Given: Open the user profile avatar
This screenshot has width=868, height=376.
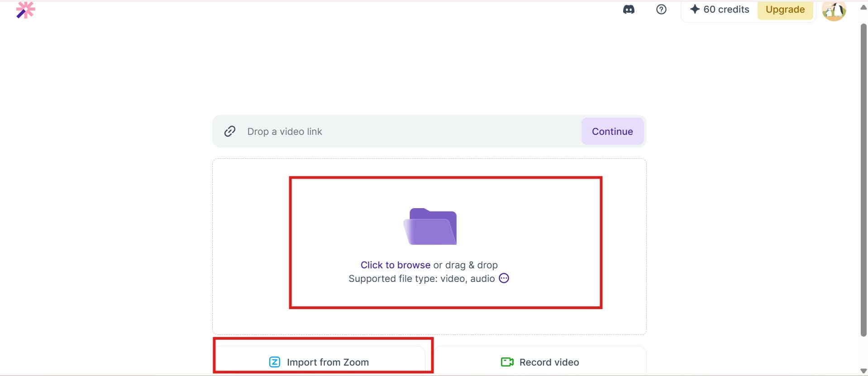Looking at the screenshot, I should pyautogui.click(x=834, y=10).
